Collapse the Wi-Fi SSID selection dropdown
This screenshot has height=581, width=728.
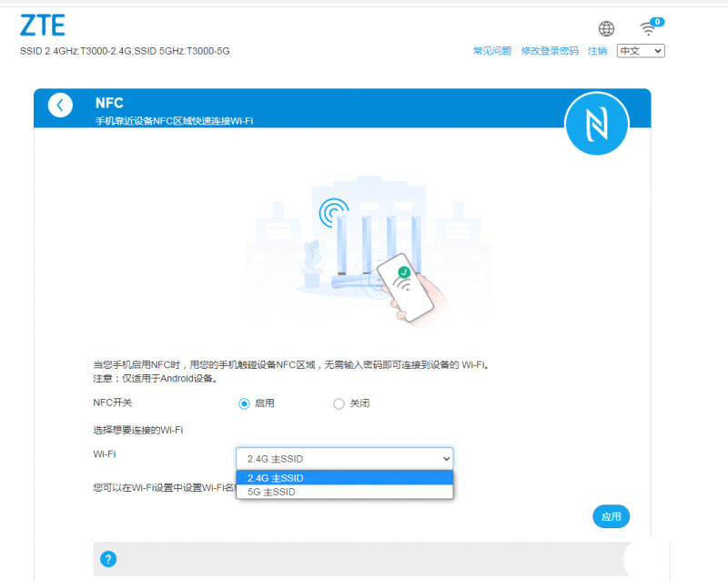pyautogui.click(x=345, y=459)
